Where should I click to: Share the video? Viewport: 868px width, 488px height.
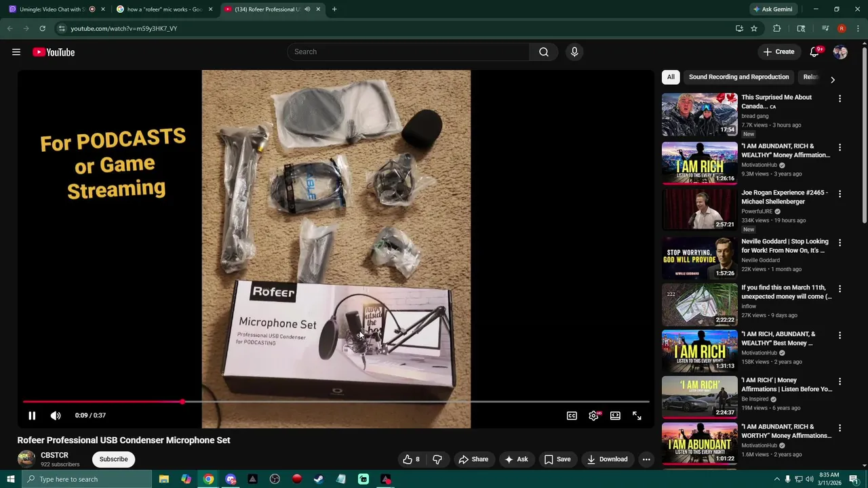[473, 460]
